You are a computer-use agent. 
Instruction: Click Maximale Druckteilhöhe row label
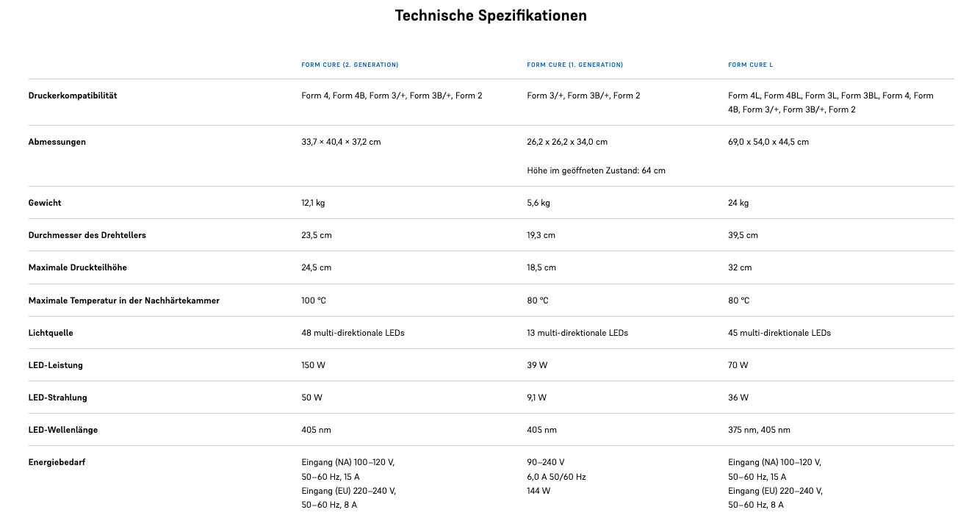[77, 267]
